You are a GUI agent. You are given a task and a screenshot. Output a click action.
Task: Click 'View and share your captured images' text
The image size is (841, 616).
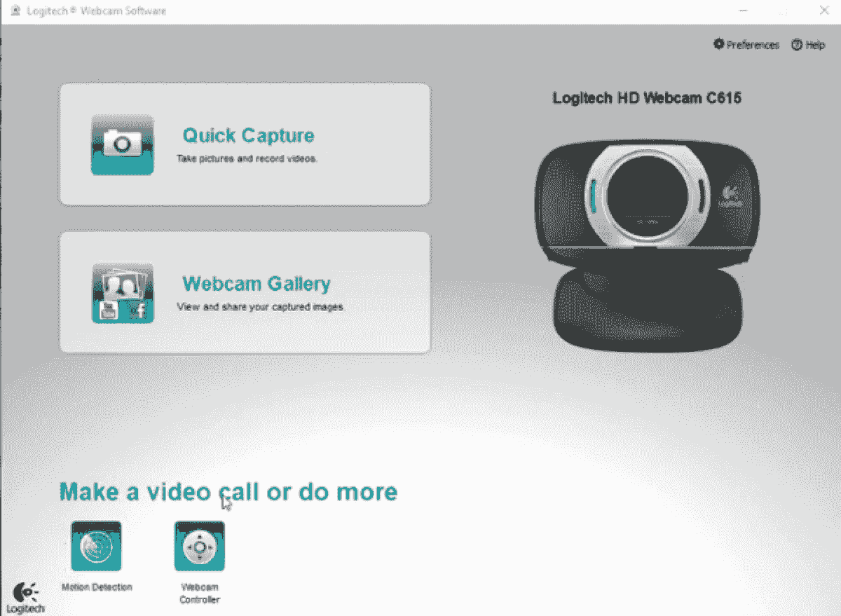click(x=261, y=307)
